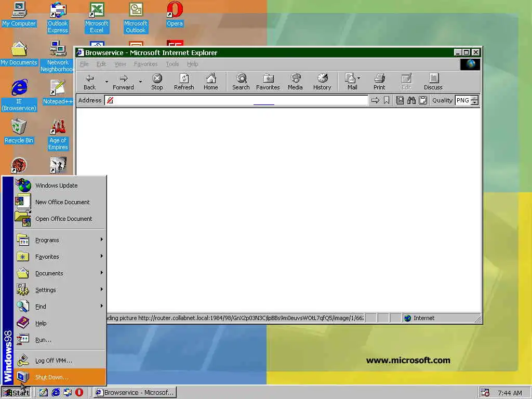Screen dimensions: 532x399
Task: Click the Stop toolbar icon
Action: 157,82
